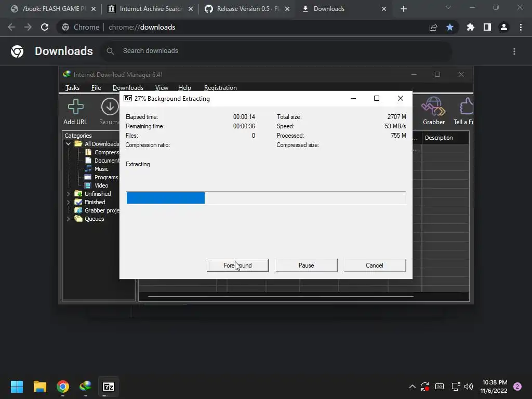Click the IDM logo in title bar
Image resolution: width=532 pixels, height=399 pixels.
67,74
